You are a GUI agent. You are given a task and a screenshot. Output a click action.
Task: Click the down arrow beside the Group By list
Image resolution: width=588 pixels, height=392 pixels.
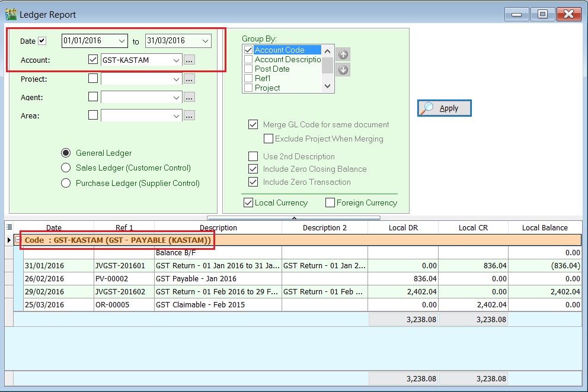pyautogui.click(x=344, y=70)
